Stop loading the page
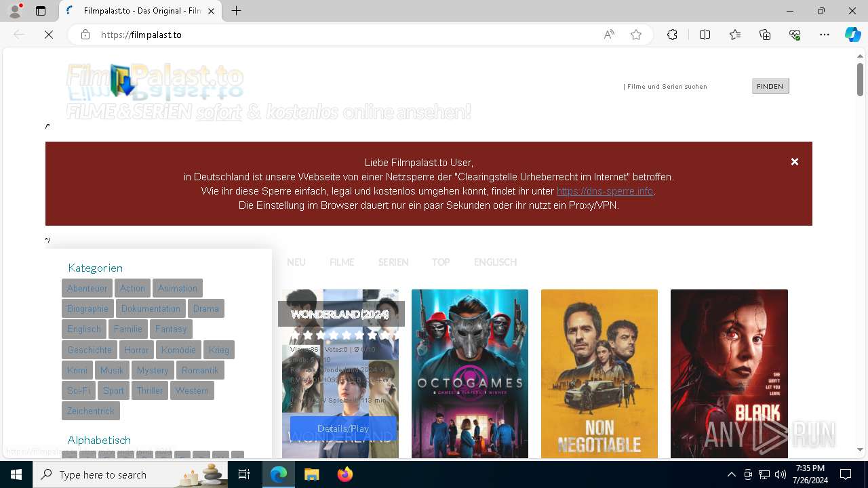This screenshot has width=868, height=488. pyautogui.click(x=49, y=35)
